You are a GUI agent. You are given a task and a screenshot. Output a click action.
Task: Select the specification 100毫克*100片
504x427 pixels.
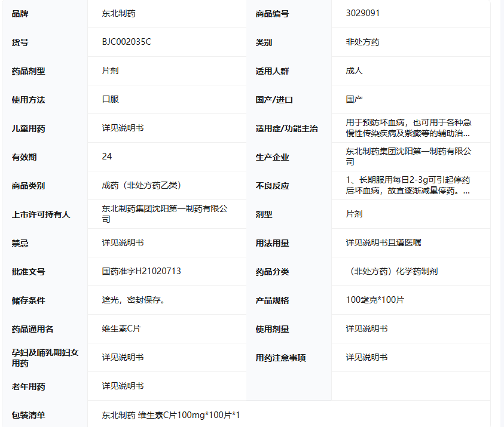pyautogui.click(x=375, y=300)
